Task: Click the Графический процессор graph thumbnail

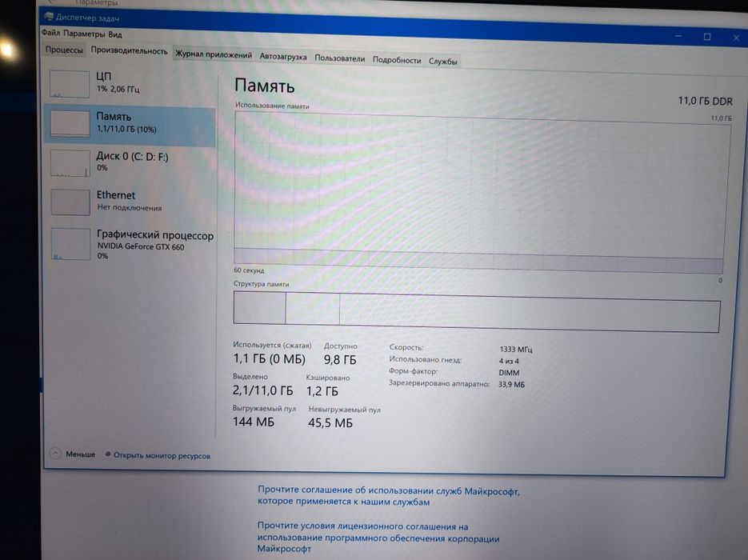Action: pos(70,244)
